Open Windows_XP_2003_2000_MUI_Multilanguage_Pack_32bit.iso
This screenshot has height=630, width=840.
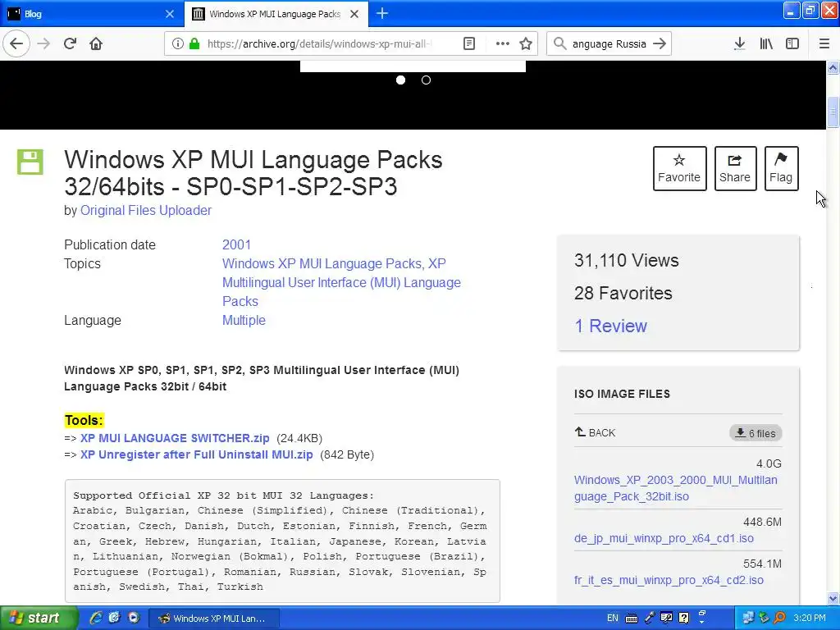(x=676, y=488)
